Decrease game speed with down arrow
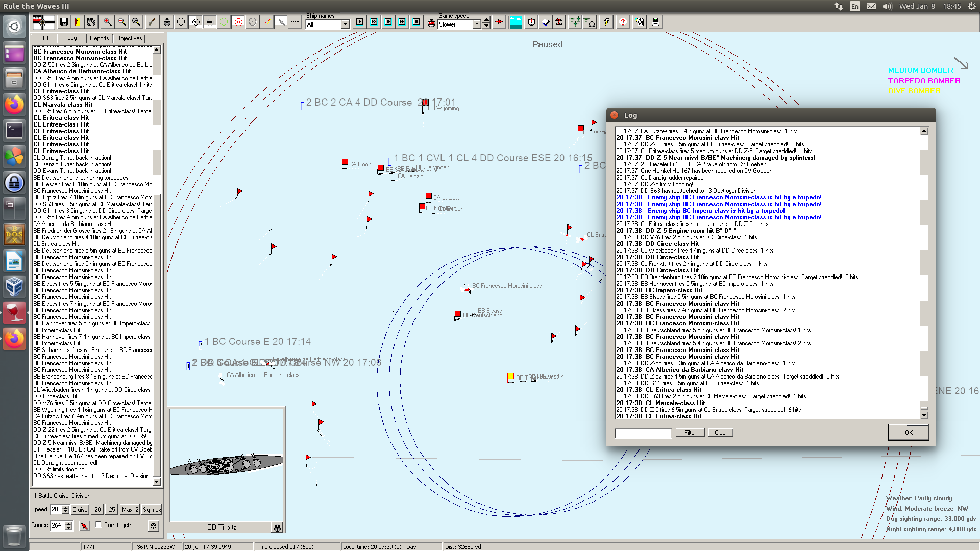This screenshot has height=551, width=980. click(x=486, y=26)
